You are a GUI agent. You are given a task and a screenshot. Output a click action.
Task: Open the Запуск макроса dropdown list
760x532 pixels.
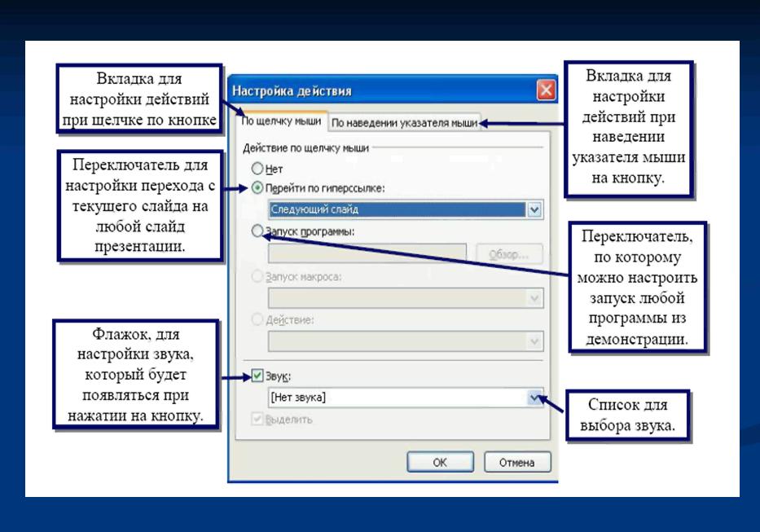click(534, 297)
